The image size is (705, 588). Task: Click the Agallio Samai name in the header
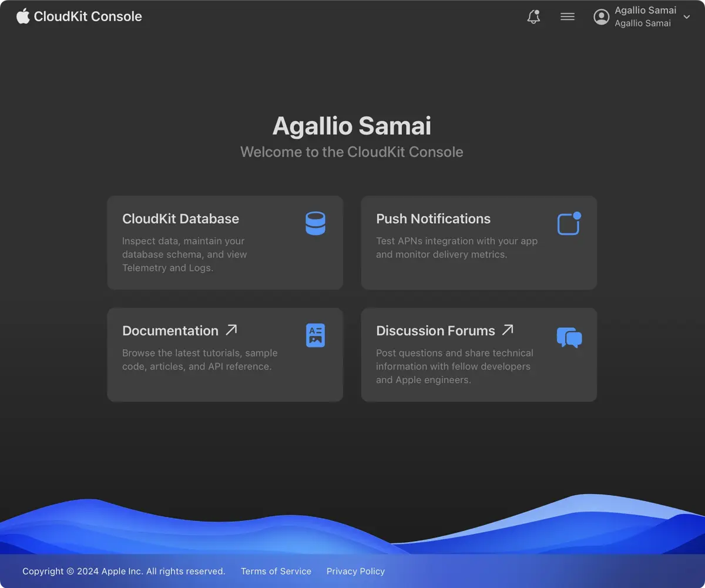(x=645, y=10)
